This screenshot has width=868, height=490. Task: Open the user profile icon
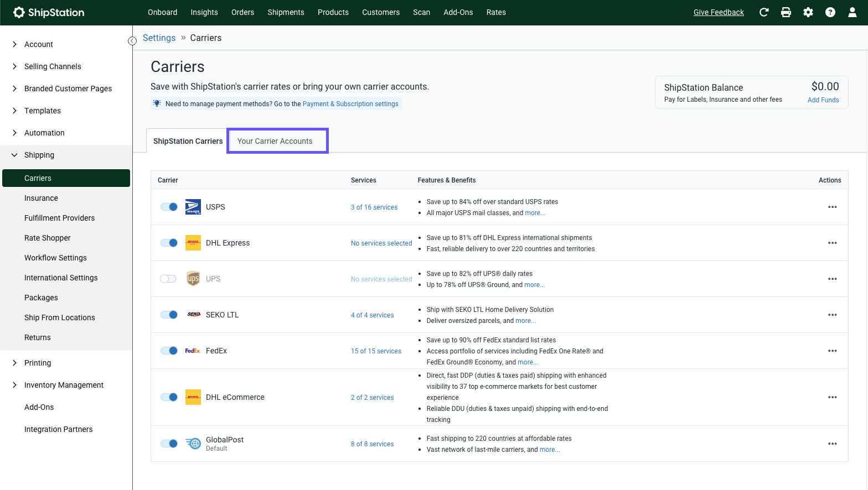point(852,12)
